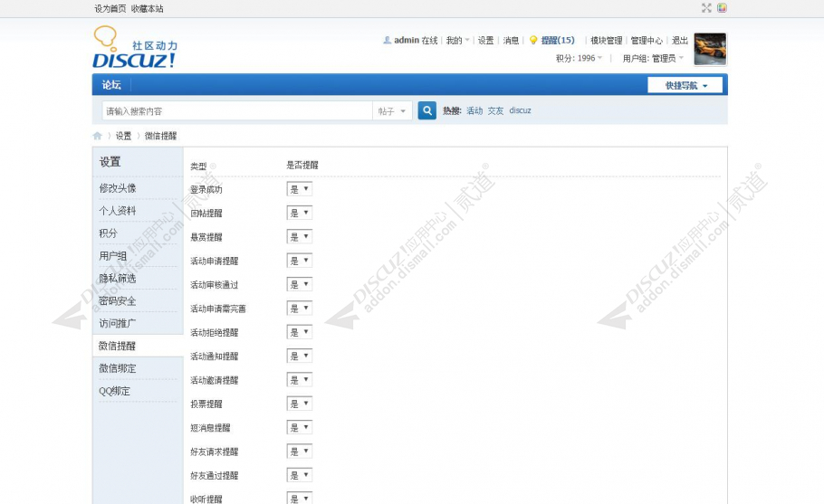Expand the 用户组: 管理员 dropdown
The width and height of the screenshot is (824, 504).
653,58
